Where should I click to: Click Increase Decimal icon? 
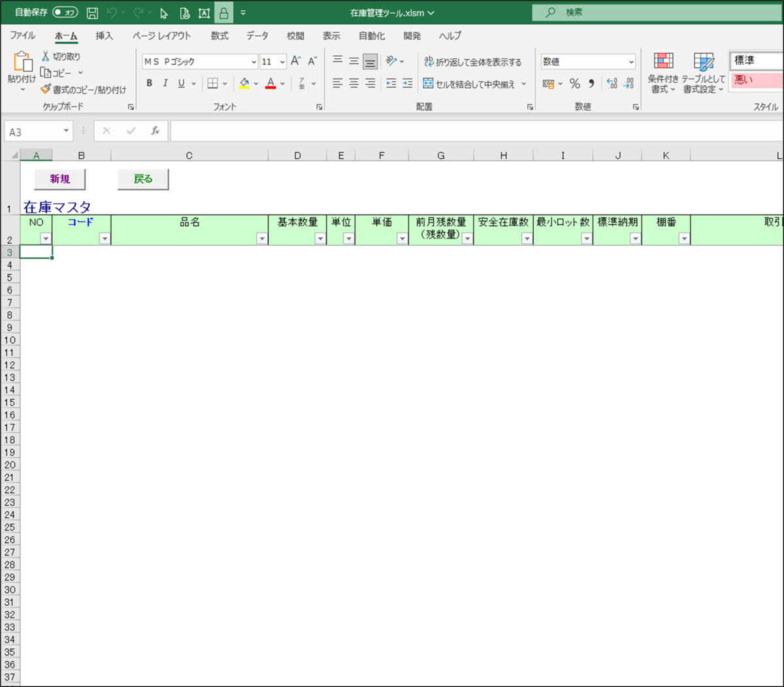(612, 83)
